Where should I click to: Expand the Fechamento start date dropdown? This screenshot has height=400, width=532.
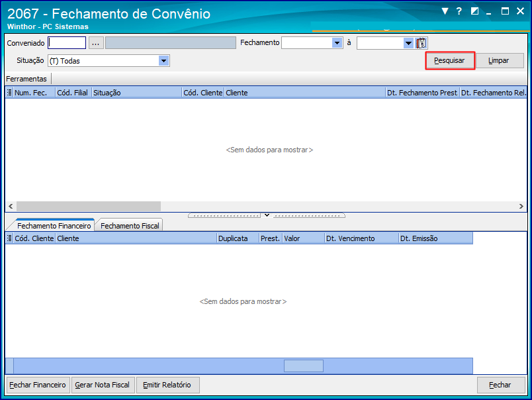(337, 43)
